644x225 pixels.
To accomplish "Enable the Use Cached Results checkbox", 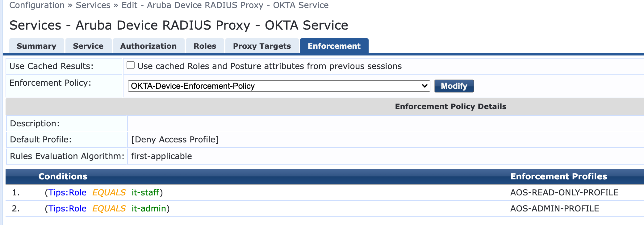I will 131,65.
